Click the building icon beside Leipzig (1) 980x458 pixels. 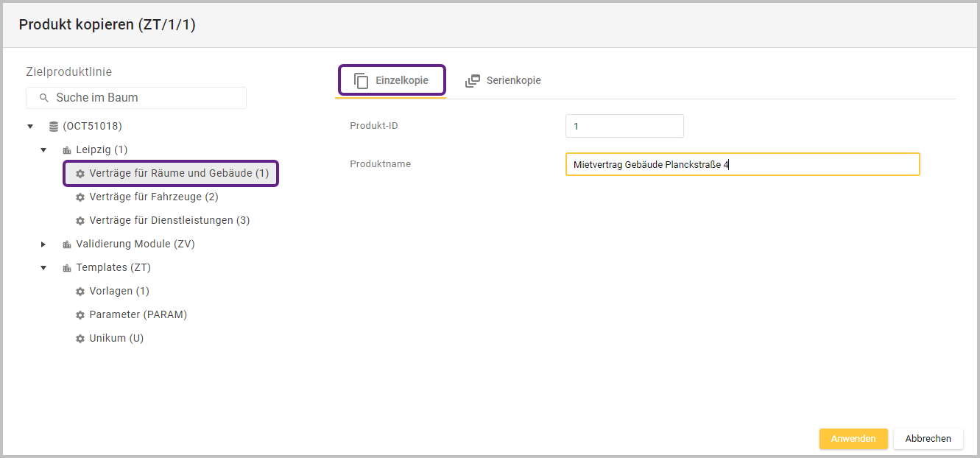point(67,150)
